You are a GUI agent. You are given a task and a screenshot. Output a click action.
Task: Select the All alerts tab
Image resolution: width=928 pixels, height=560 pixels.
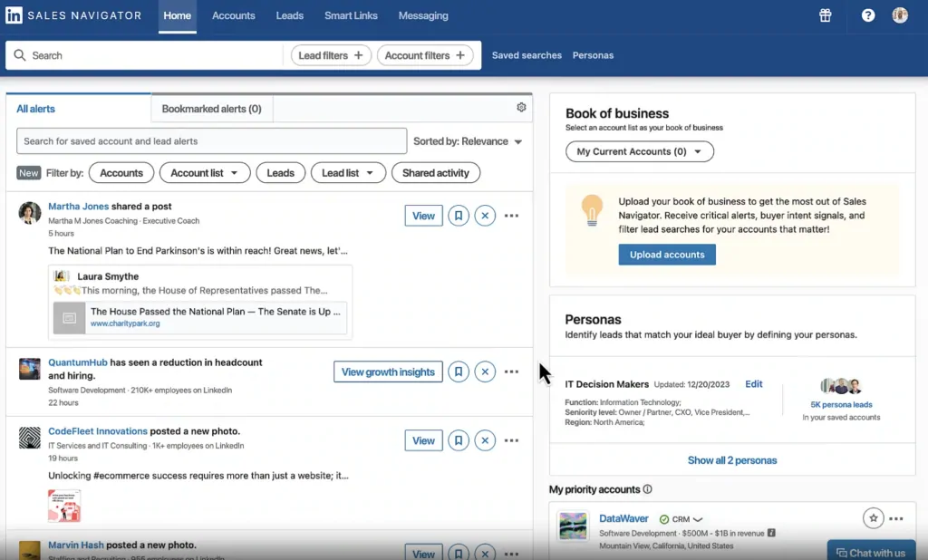click(79, 109)
